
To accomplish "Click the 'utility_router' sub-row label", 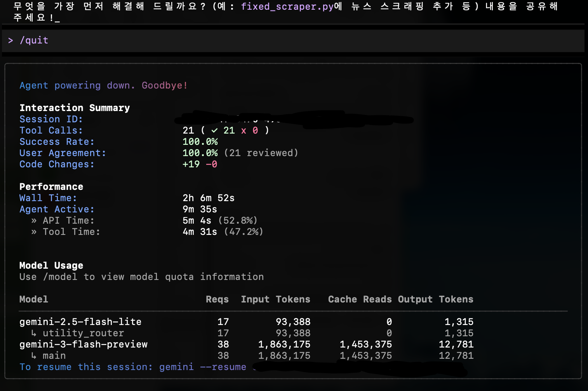I will [84, 333].
